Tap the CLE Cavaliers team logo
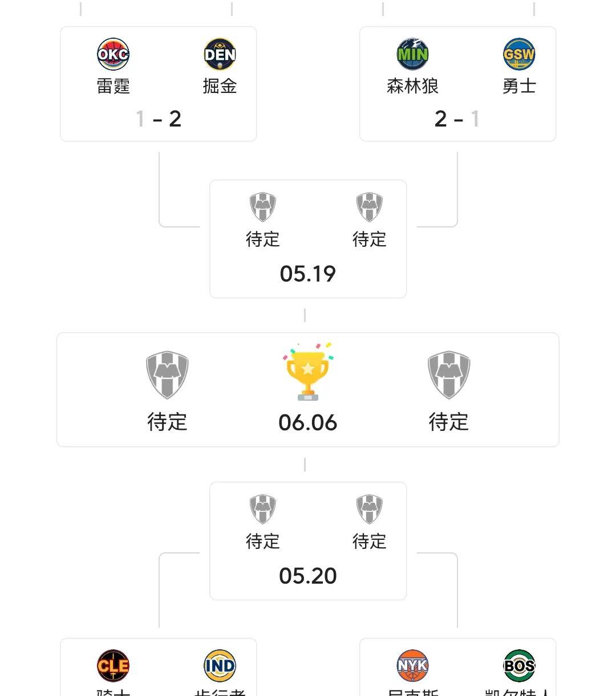 (x=113, y=665)
